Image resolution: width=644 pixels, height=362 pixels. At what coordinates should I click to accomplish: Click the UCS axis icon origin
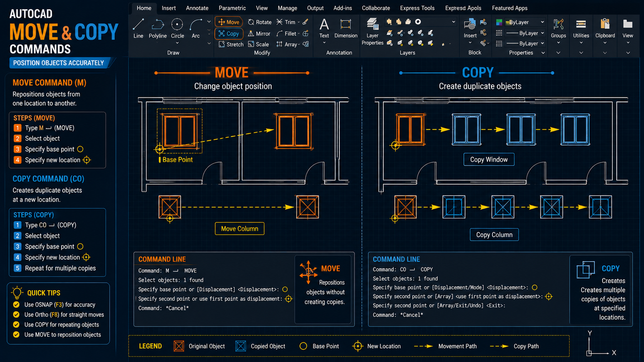coord(589,353)
